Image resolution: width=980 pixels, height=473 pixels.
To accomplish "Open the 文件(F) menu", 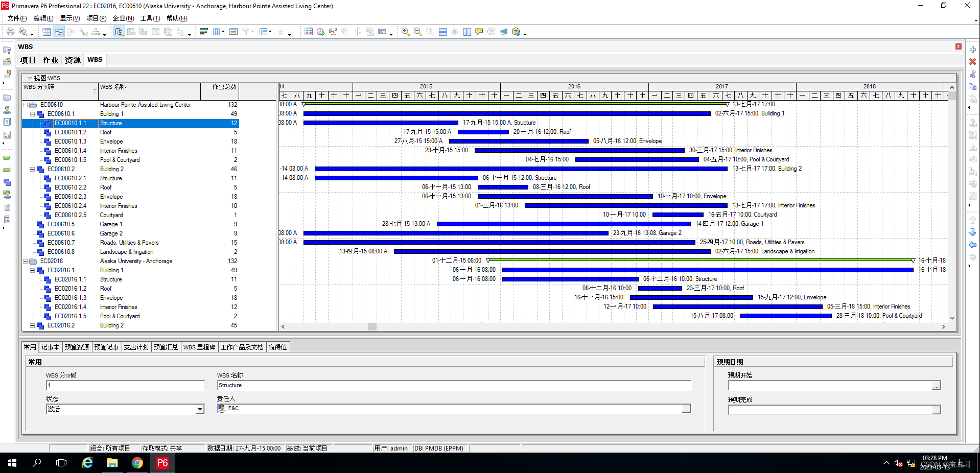I will coord(17,18).
